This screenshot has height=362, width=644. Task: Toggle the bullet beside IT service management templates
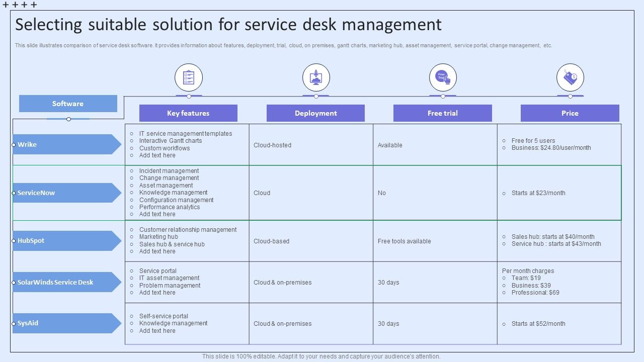(131, 134)
